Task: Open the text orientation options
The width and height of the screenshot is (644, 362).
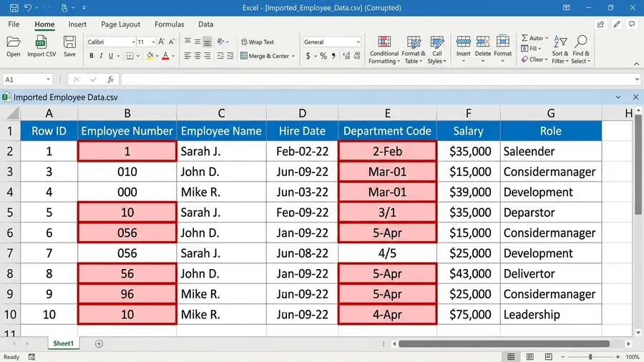Action: (x=223, y=41)
